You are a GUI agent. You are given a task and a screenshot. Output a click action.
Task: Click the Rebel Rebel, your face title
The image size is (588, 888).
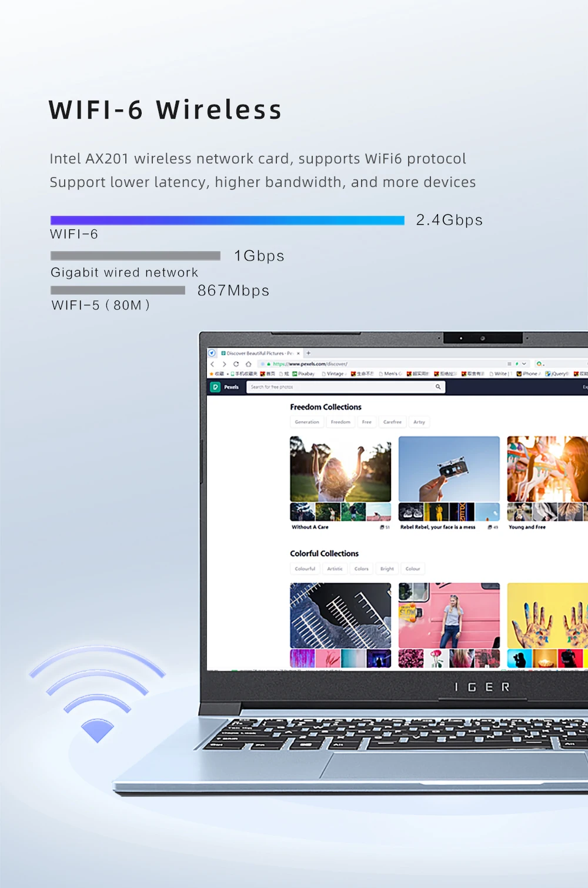point(437,527)
